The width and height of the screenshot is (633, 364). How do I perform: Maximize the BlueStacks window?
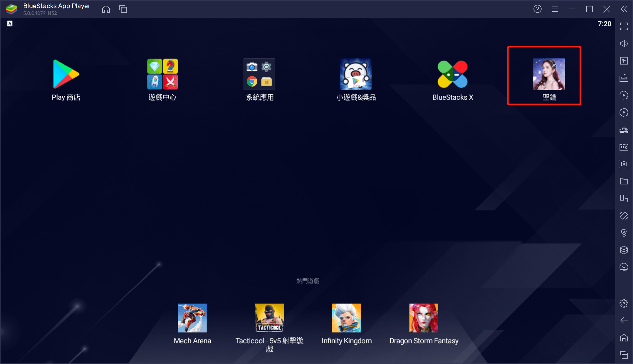click(x=589, y=9)
